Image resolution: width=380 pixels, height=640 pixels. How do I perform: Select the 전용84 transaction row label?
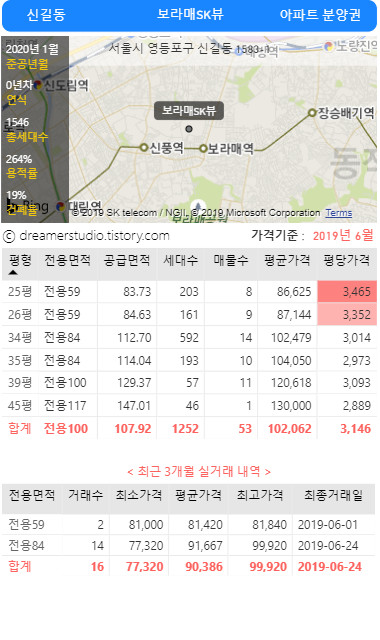pyautogui.click(x=26, y=546)
